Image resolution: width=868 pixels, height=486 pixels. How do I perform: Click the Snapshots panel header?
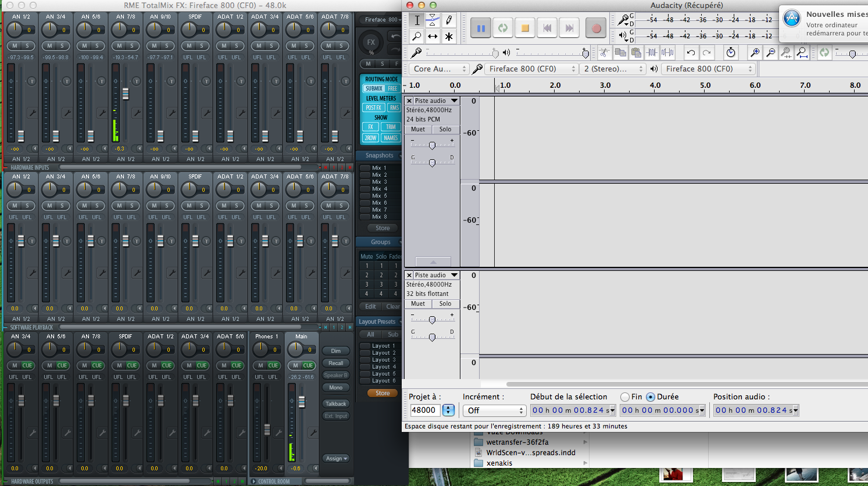(x=379, y=155)
